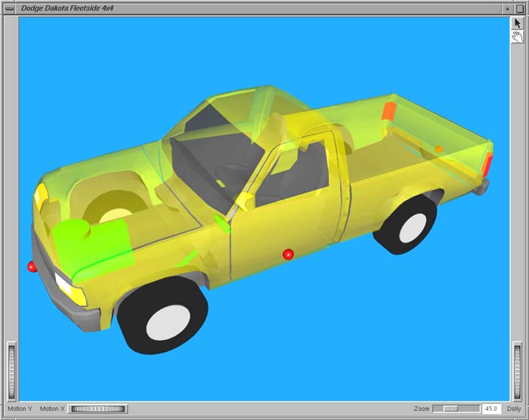Open the window menu button in title bar
The width and height of the screenshot is (529, 420).
[10, 8]
